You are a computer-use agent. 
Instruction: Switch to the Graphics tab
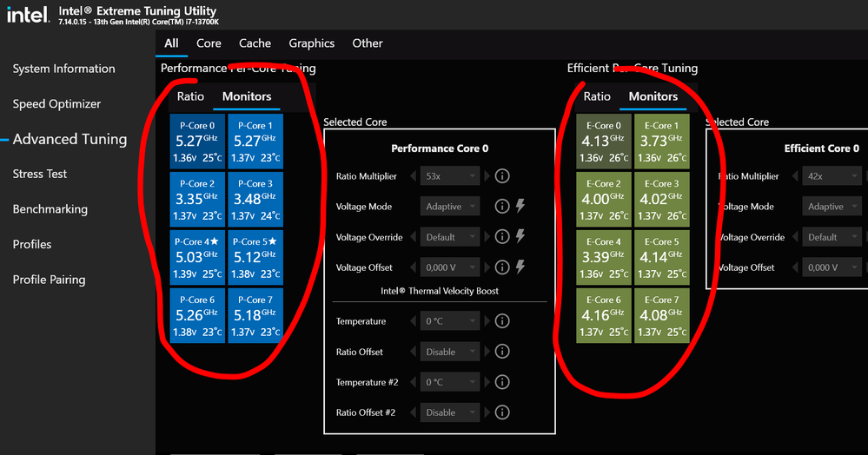coord(312,43)
